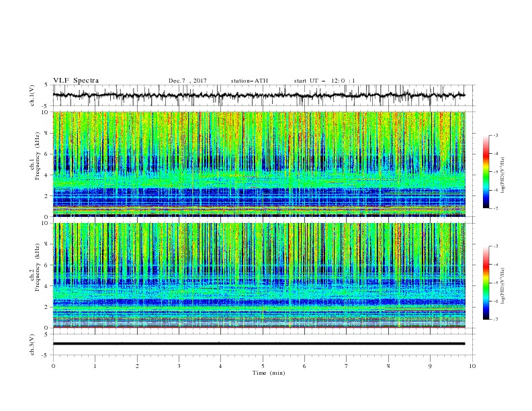Click time axis tick label "9"
Screen dimensions: 532x411
[x=430, y=366]
